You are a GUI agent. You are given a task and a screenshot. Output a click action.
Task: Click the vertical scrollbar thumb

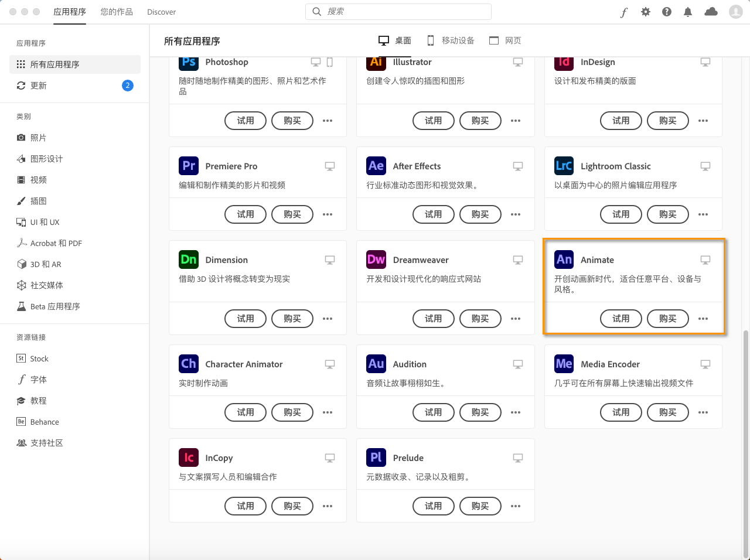coord(746,442)
